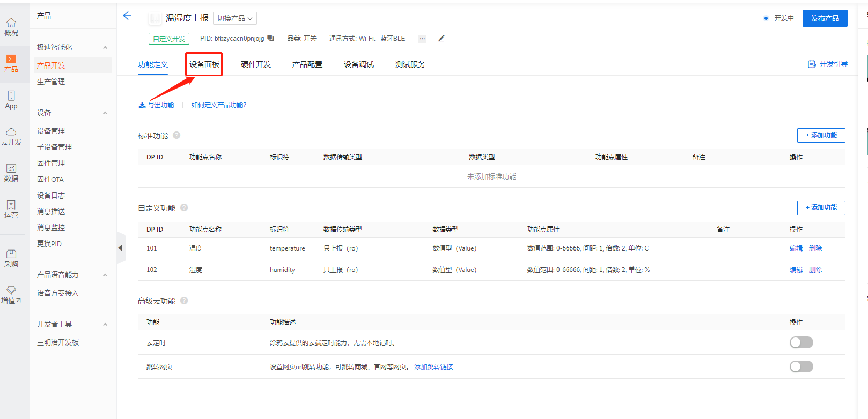This screenshot has width=868, height=419.
Task: Click the temperature identifier cell
Action: tap(288, 248)
